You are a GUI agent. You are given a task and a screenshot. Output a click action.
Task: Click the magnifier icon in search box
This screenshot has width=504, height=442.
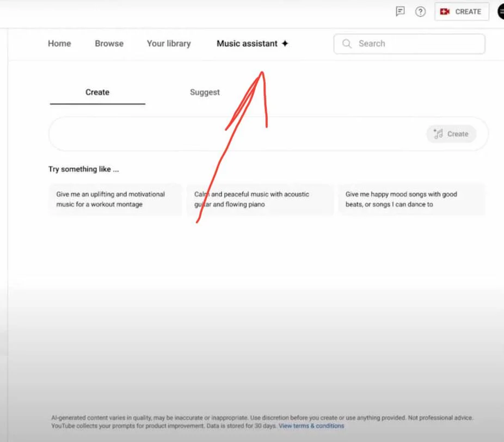347,44
